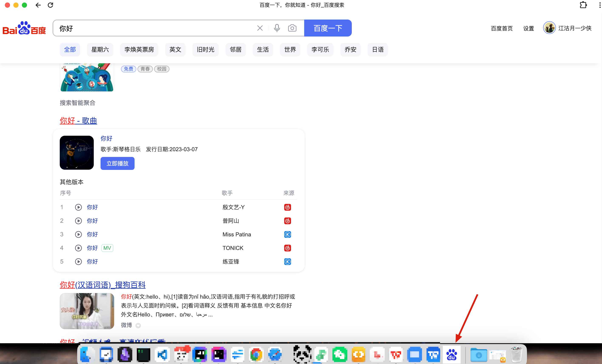Open the extensions puzzle icon
This screenshot has height=364, width=602.
[583, 5]
